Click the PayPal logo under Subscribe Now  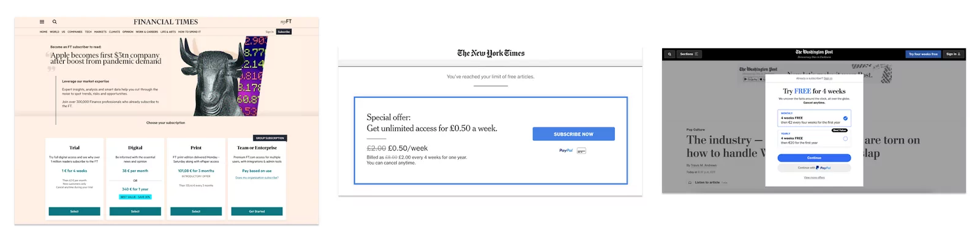[x=566, y=150]
